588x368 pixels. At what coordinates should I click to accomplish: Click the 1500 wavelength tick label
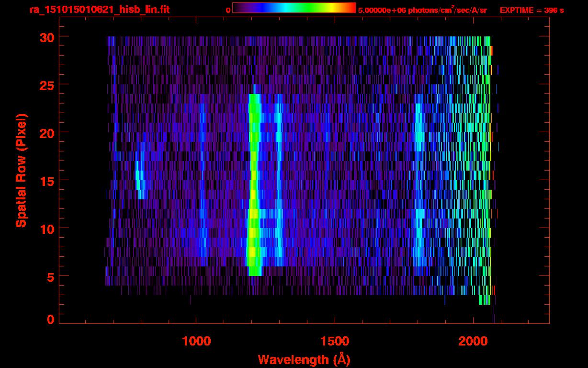[x=335, y=341]
